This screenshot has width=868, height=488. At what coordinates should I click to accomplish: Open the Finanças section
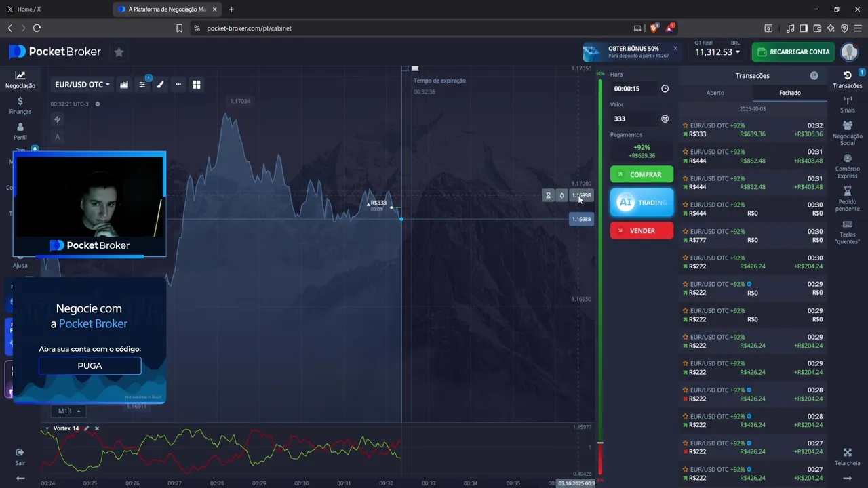coord(20,105)
